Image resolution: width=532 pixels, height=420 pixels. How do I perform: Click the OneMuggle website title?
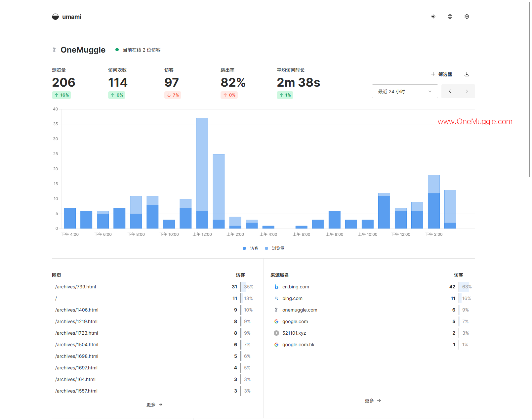point(83,50)
